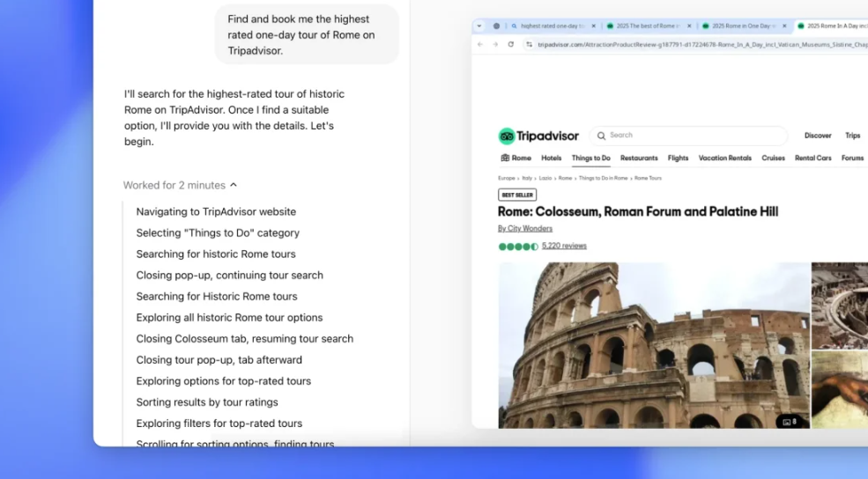This screenshot has width=868, height=479.
Task: Open the Things to Do menu item
Action: 590,158
